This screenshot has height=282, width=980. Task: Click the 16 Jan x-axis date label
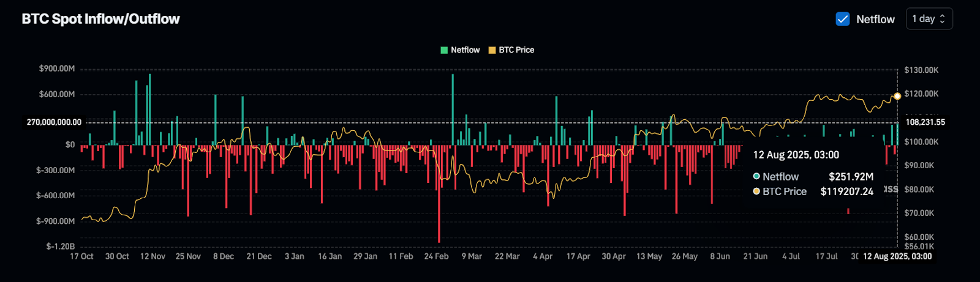[x=330, y=256]
